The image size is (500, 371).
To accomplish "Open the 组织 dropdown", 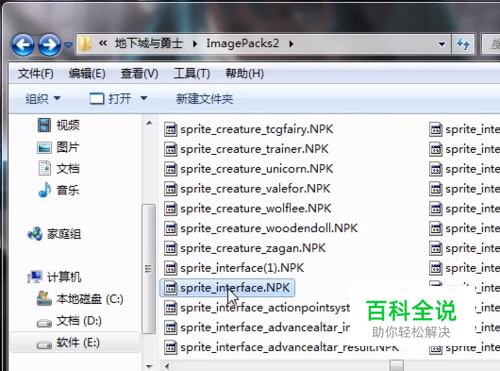I will (43, 99).
